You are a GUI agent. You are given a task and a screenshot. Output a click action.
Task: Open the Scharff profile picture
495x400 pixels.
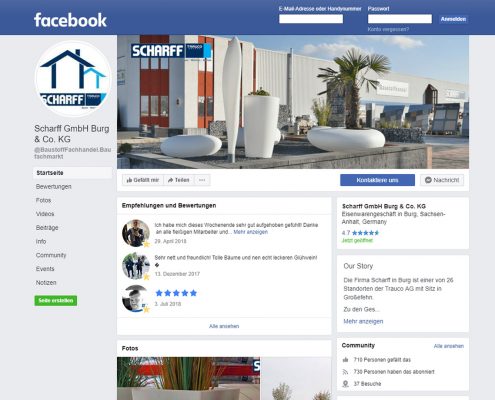[x=73, y=79]
